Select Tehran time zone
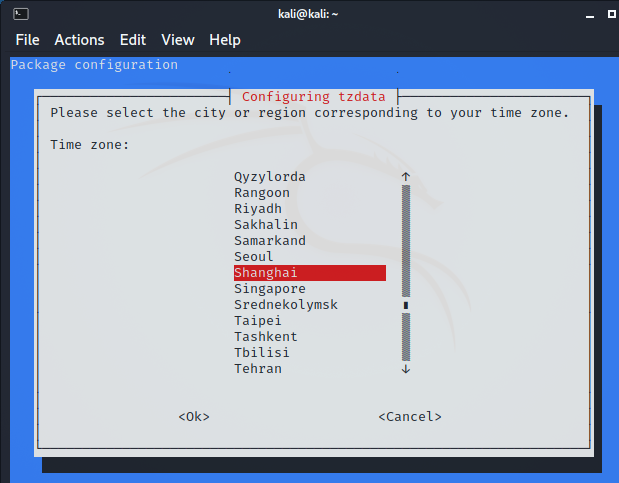The width and height of the screenshot is (619, 483). pyautogui.click(x=310, y=369)
